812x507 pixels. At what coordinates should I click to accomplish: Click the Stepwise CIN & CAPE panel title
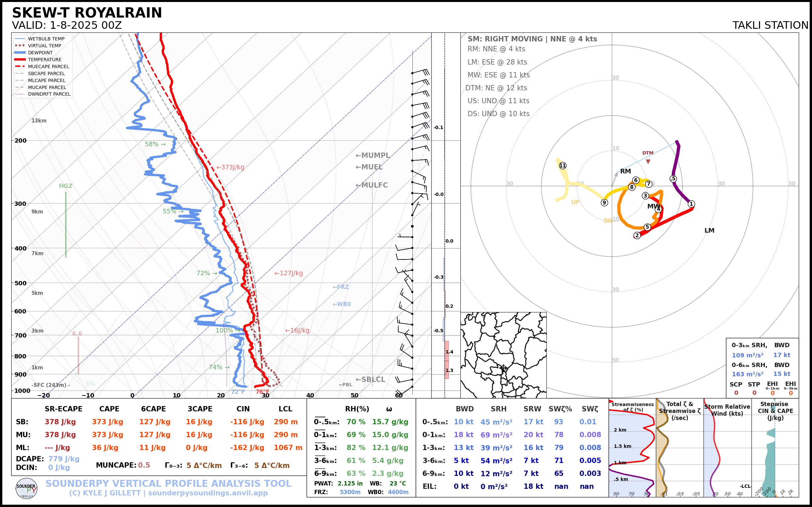pyautogui.click(x=775, y=411)
